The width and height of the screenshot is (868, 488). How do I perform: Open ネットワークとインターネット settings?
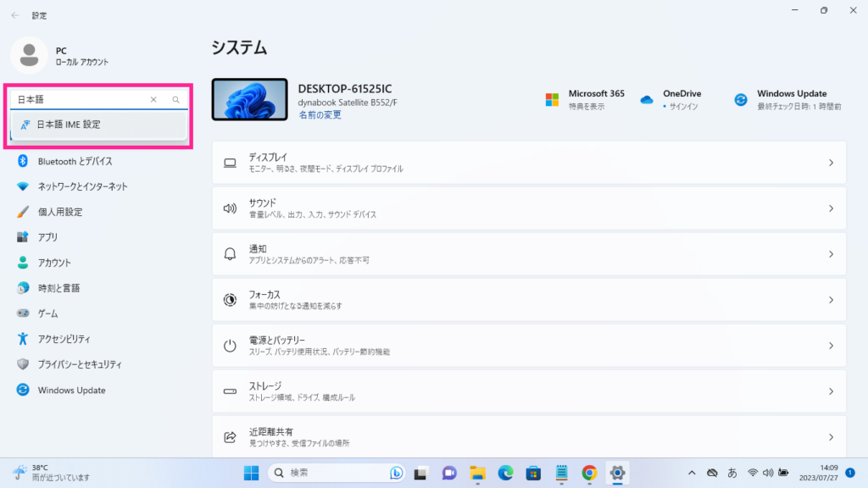pos(82,186)
